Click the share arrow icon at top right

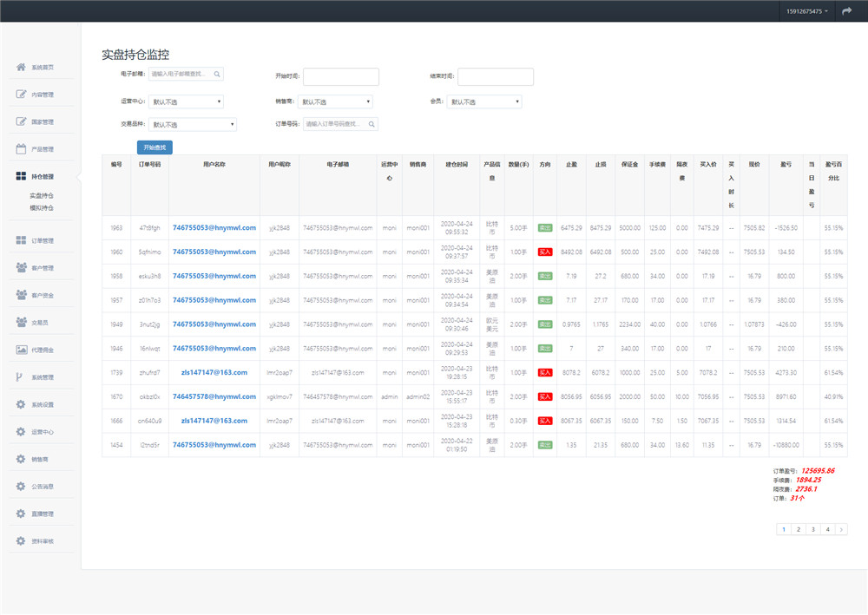(847, 11)
